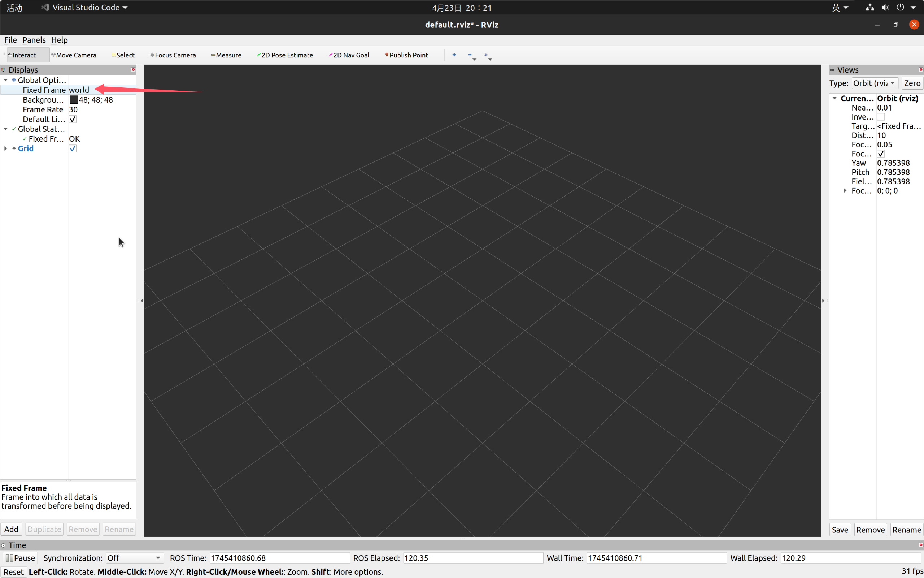
Task: Open the Activities overview
Action: pyautogui.click(x=14, y=8)
